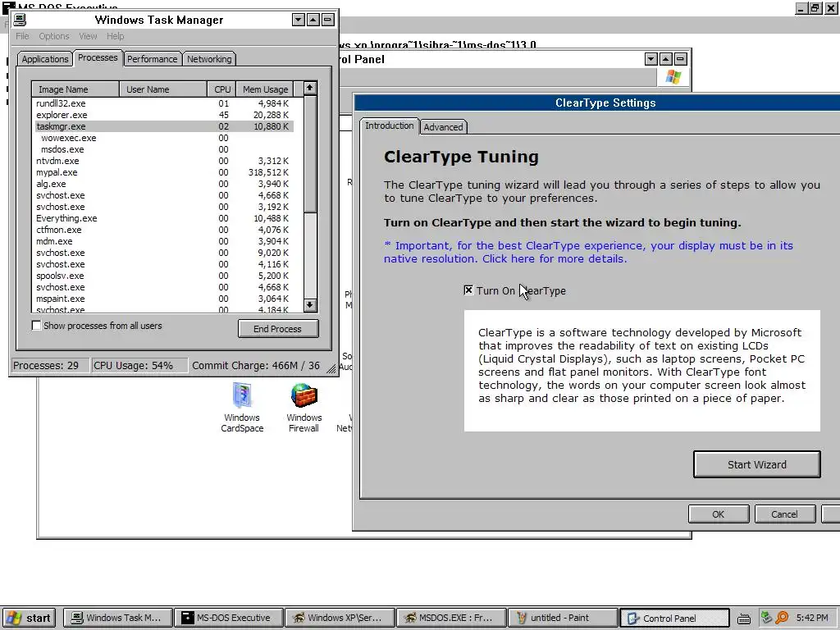Open the Windows Firewall icon
The height and width of the screenshot is (630, 840).
[x=304, y=407]
